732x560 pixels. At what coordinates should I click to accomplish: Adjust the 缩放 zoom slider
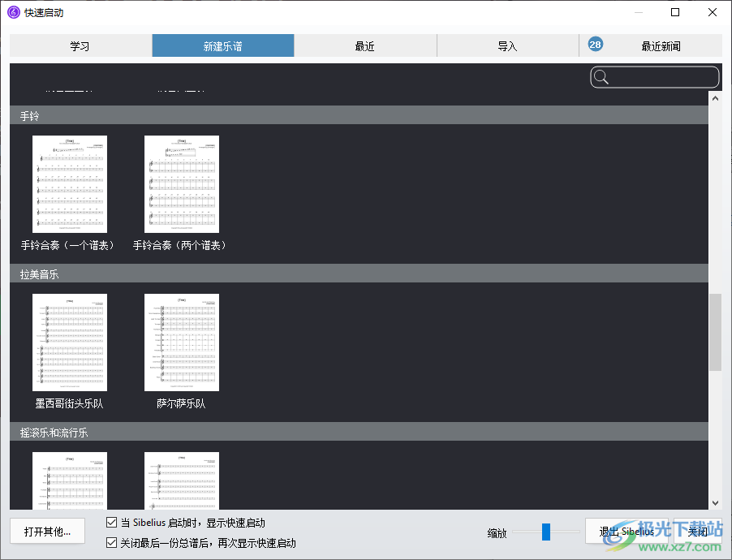pos(545,532)
